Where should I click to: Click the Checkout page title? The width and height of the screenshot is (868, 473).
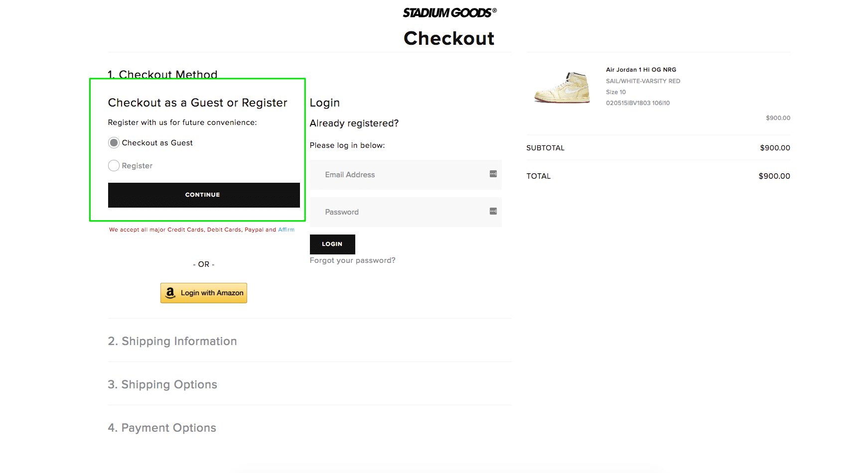point(449,38)
